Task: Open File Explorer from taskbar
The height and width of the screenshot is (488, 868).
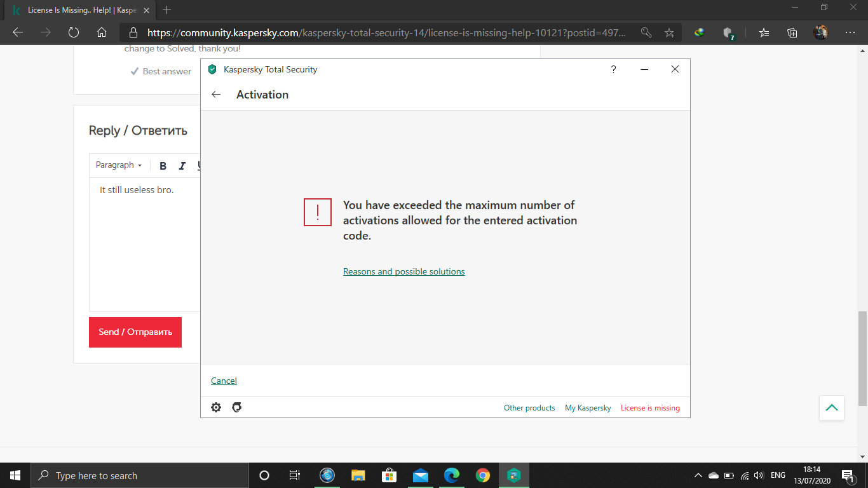Action: tap(358, 475)
